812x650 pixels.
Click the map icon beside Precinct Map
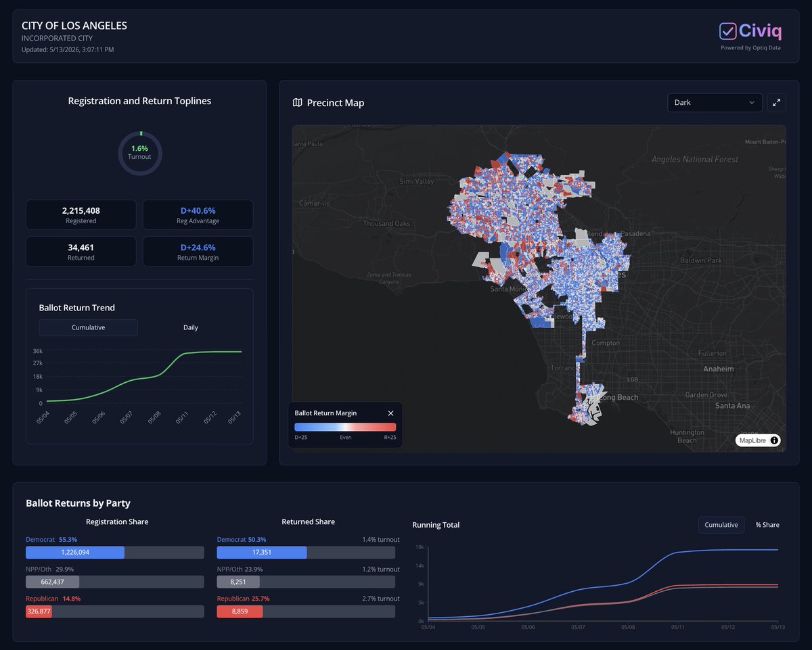[297, 103]
